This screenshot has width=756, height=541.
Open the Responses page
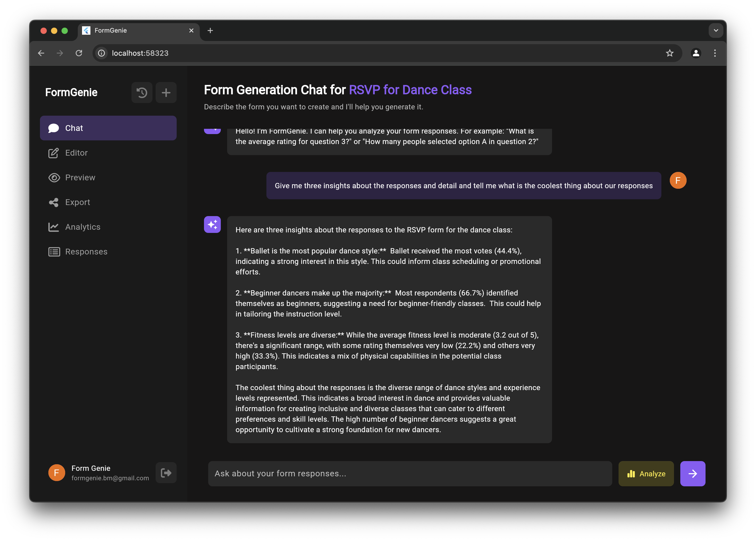[x=86, y=252]
